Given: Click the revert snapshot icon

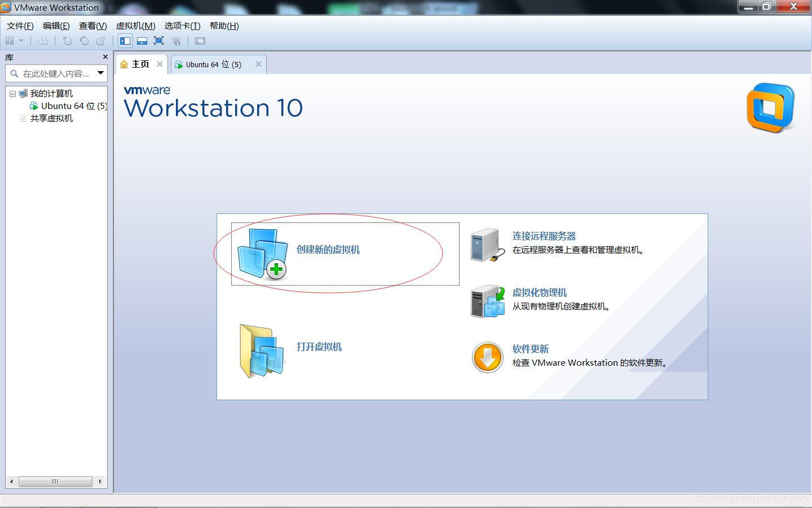Looking at the screenshot, I should click(x=84, y=40).
